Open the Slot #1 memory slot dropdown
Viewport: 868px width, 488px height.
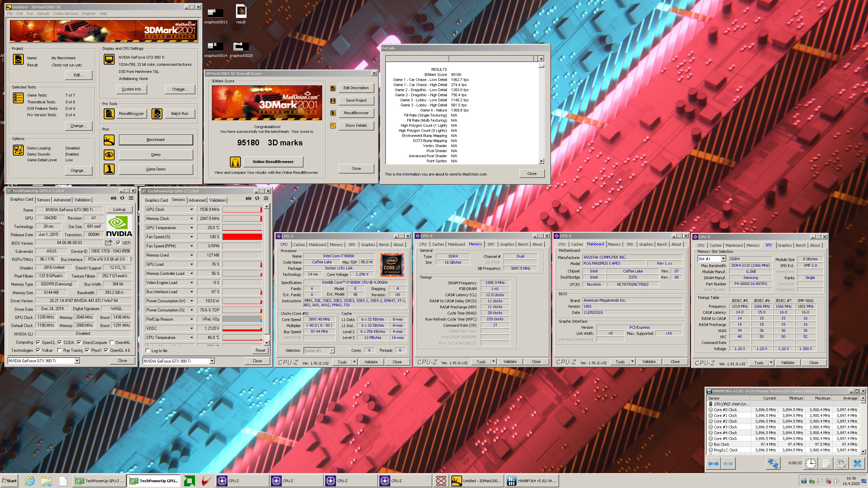[x=723, y=259]
